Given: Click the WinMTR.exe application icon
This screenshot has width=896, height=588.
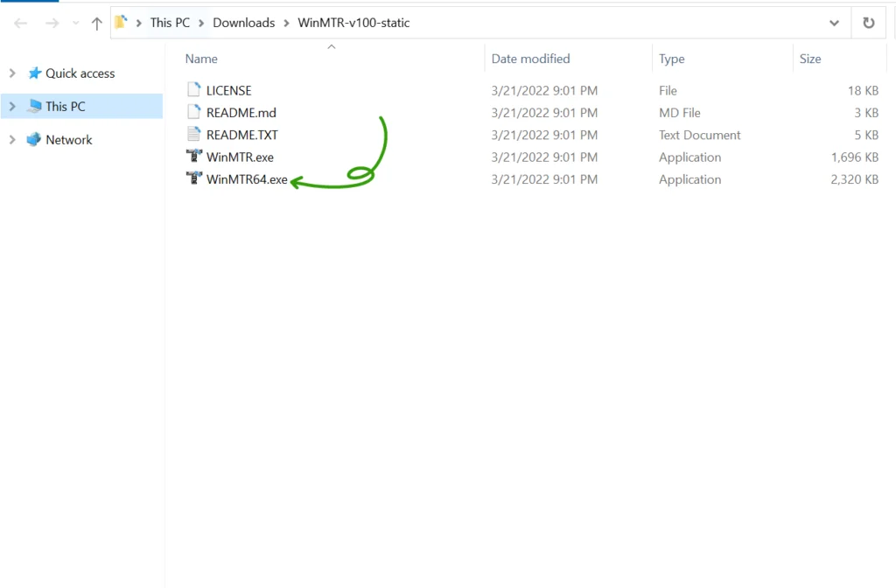Looking at the screenshot, I should 194,156.
